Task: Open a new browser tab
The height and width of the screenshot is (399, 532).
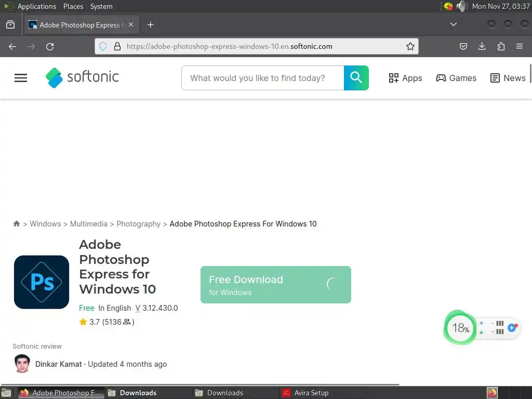Action: pos(150,25)
